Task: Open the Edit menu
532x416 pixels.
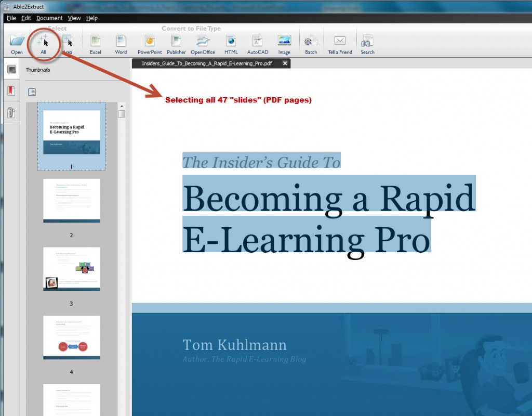Action: pyautogui.click(x=26, y=18)
